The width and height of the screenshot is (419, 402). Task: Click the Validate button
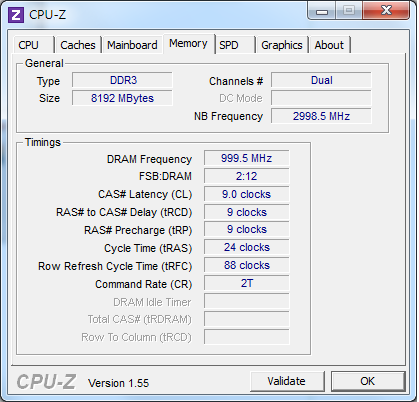pos(287,381)
